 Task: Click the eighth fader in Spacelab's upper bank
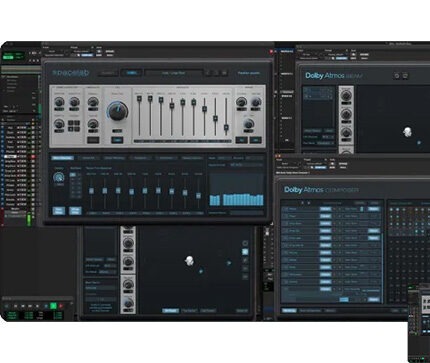pos(215,118)
